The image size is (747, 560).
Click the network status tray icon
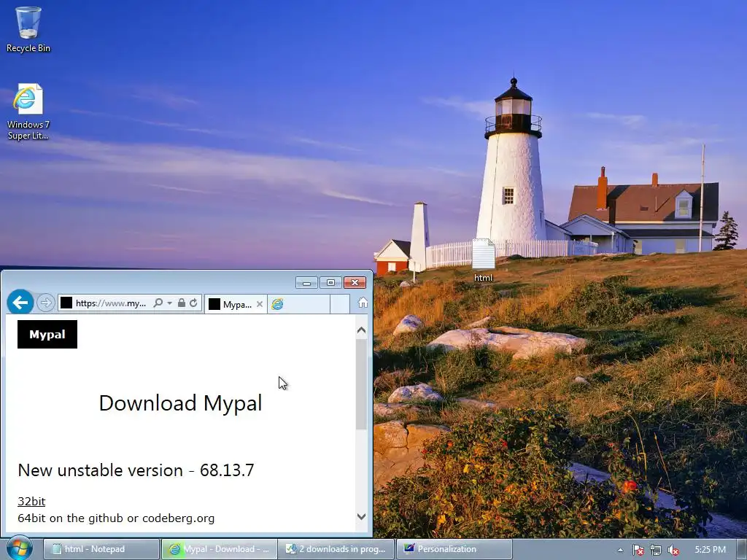[656, 550]
